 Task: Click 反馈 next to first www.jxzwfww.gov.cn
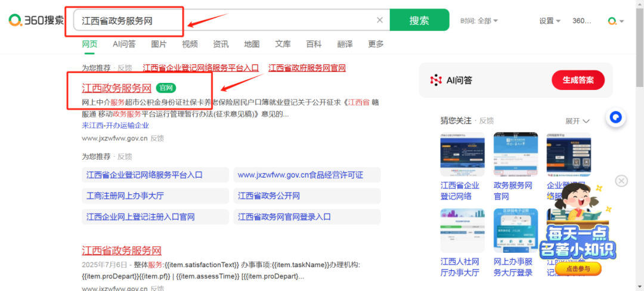pos(157,138)
